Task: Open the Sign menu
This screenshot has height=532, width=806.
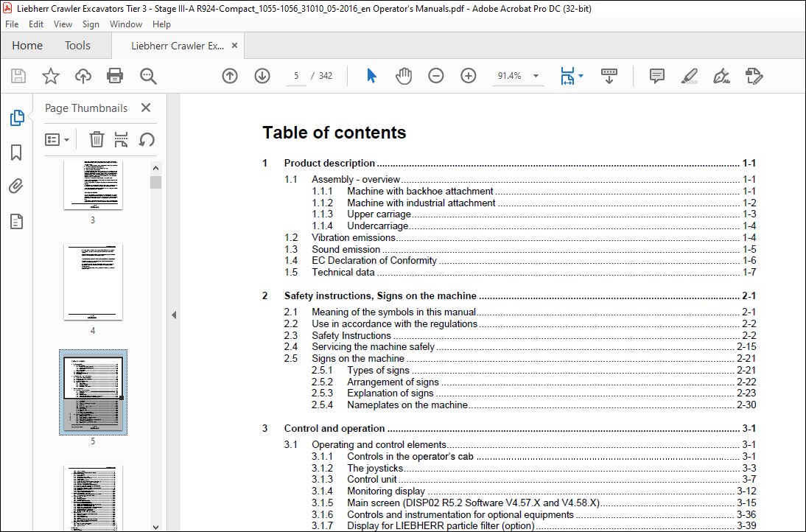Action: point(91,24)
